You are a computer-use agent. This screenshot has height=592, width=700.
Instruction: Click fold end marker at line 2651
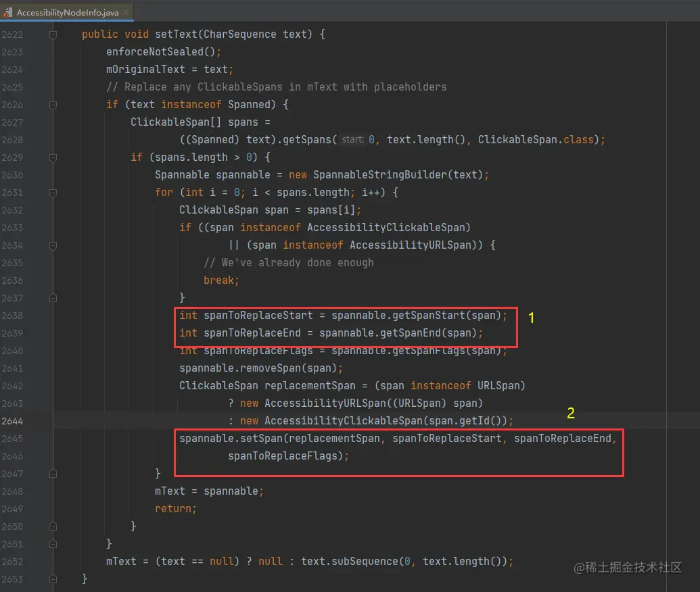click(x=53, y=544)
